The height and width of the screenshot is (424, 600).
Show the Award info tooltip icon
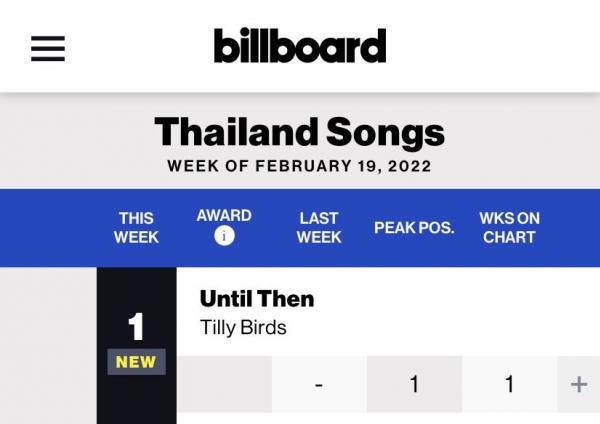(224, 236)
